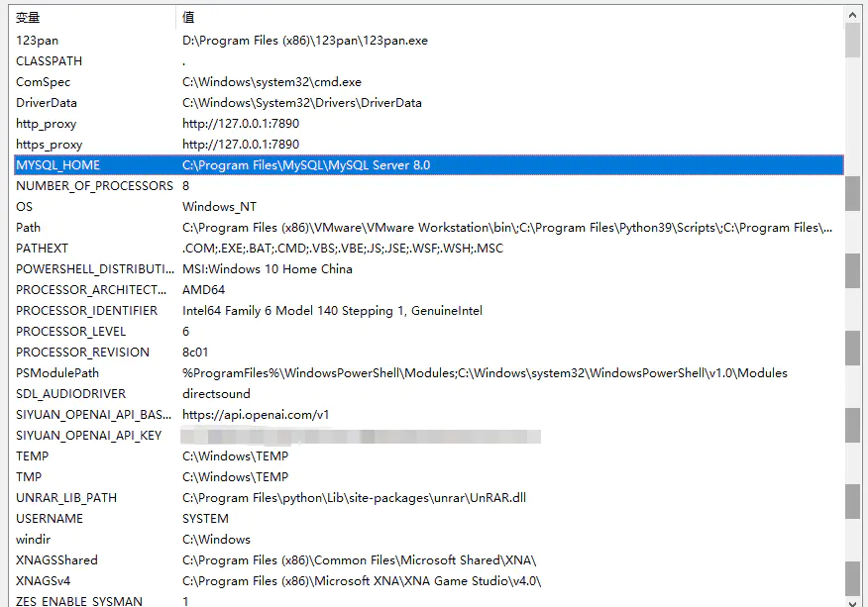Click the https://api.openai.com/v1 value

(x=256, y=415)
